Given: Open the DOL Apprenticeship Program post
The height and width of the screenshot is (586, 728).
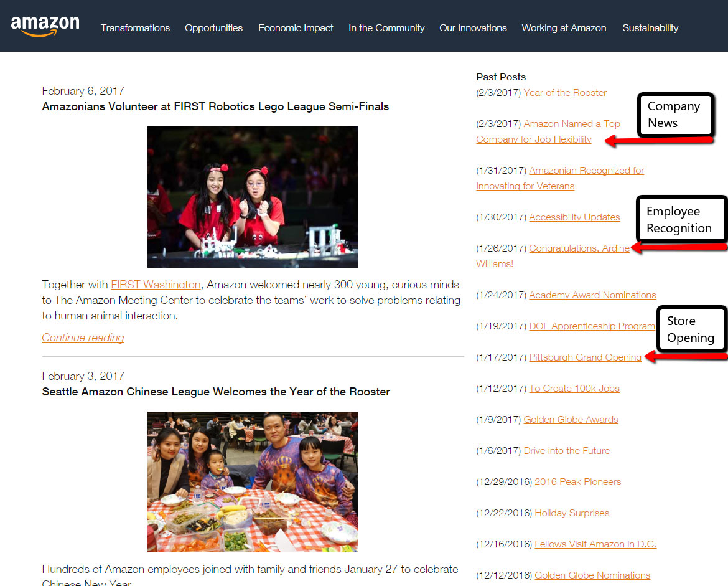Looking at the screenshot, I should [592, 326].
